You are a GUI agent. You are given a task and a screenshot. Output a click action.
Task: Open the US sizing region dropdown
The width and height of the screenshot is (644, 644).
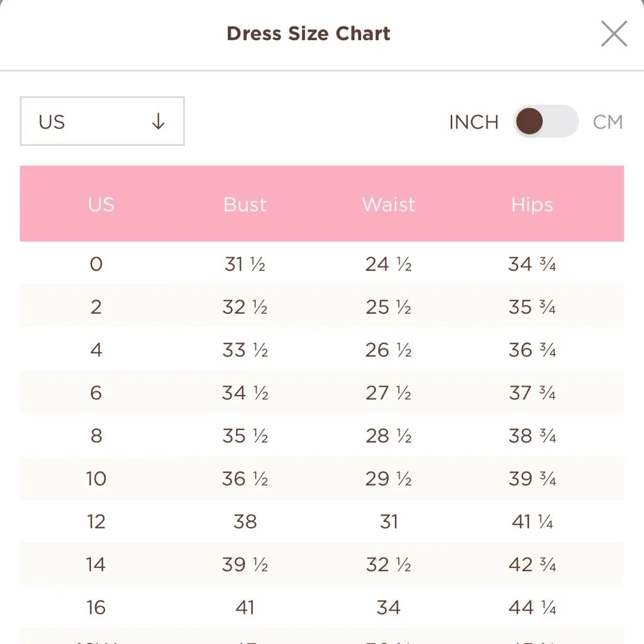coord(102,121)
